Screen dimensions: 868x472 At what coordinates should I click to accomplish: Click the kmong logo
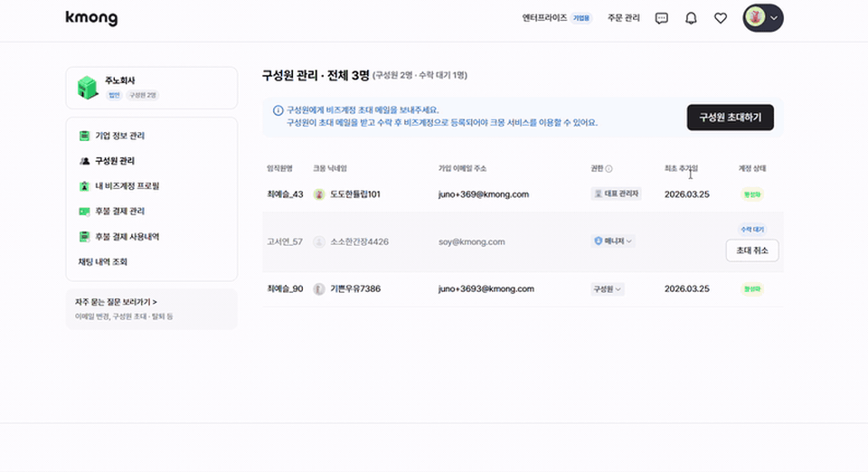point(91,18)
